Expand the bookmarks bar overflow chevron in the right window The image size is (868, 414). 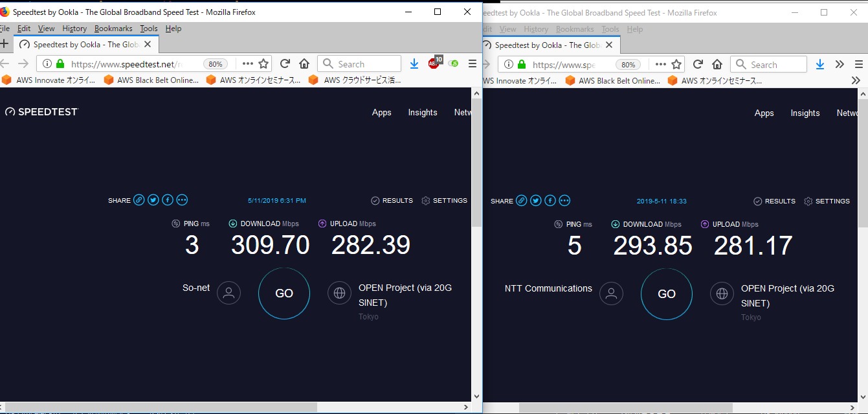pos(856,81)
